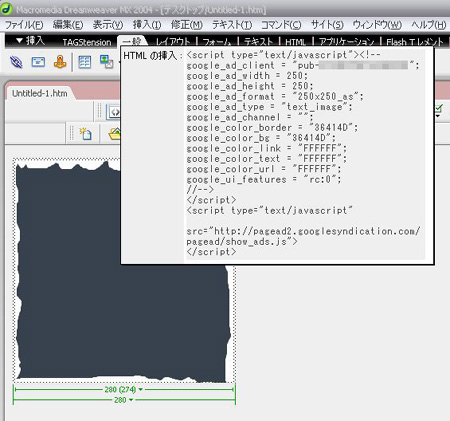Click the Dreamweaver logo in title bar
Viewport: 450px width, 421px height.
click(6, 9)
